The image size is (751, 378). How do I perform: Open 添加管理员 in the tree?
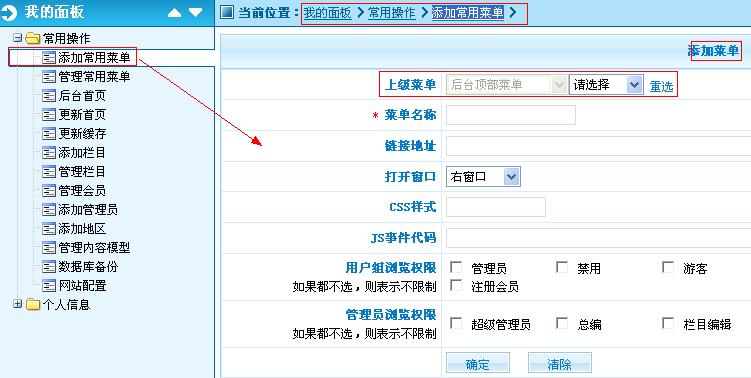pyautogui.click(x=88, y=209)
